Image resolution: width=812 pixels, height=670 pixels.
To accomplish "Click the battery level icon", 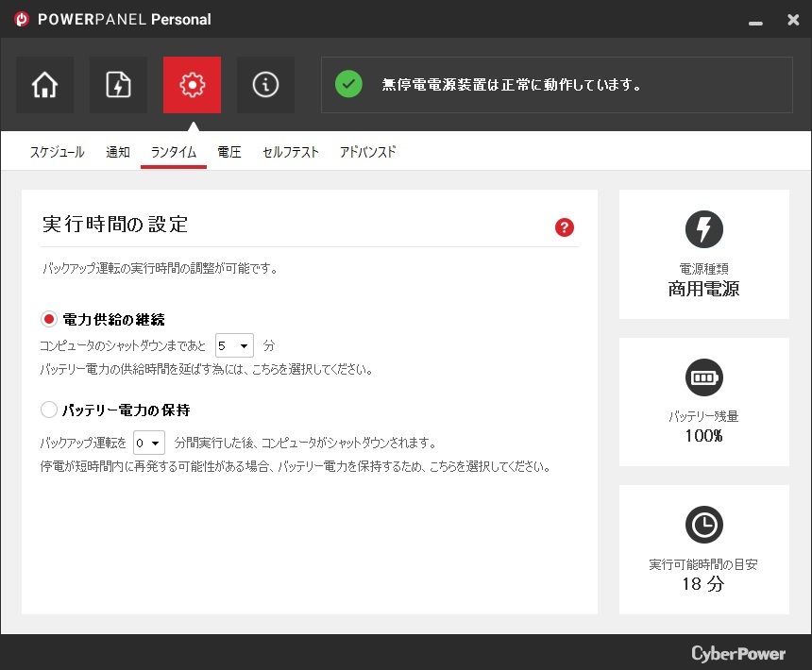I will (x=703, y=378).
